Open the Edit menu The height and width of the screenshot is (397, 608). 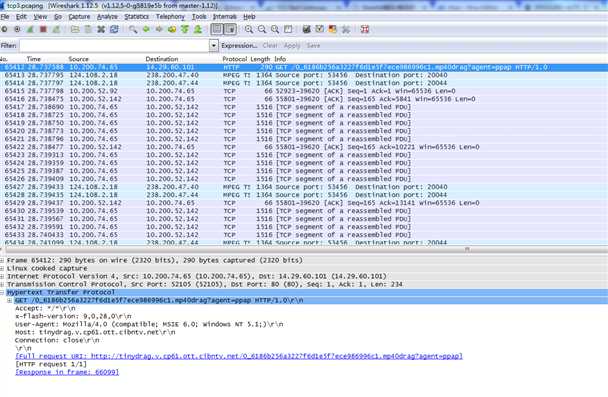[x=21, y=17]
